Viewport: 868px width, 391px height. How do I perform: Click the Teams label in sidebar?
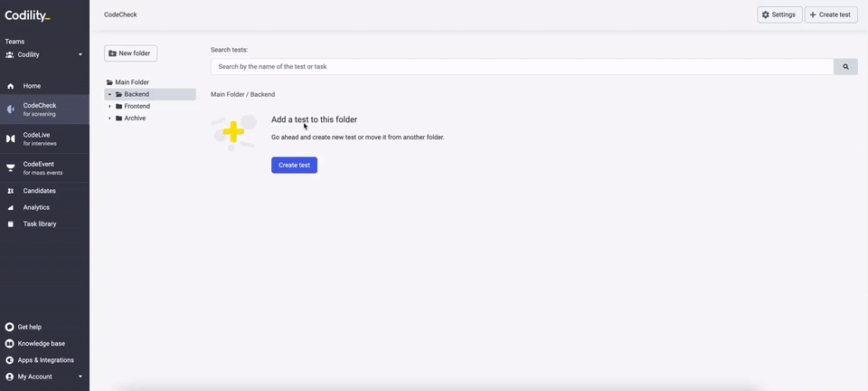[x=14, y=42]
